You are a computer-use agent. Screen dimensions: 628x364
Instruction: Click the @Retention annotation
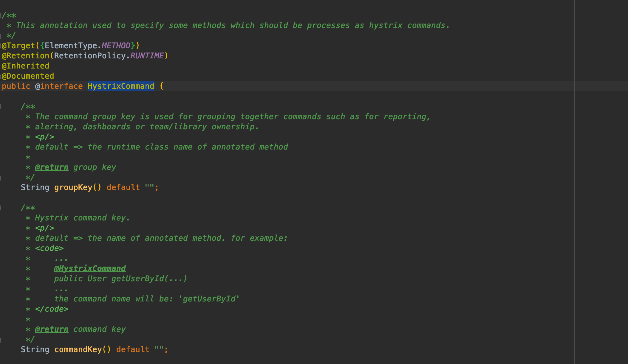(26, 56)
